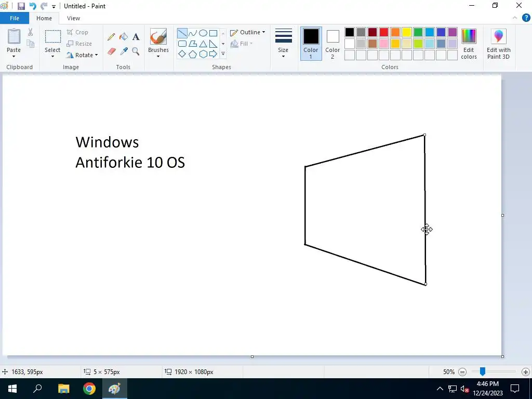Choose the Hexagon shape
532x399 pixels.
point(203,54)
